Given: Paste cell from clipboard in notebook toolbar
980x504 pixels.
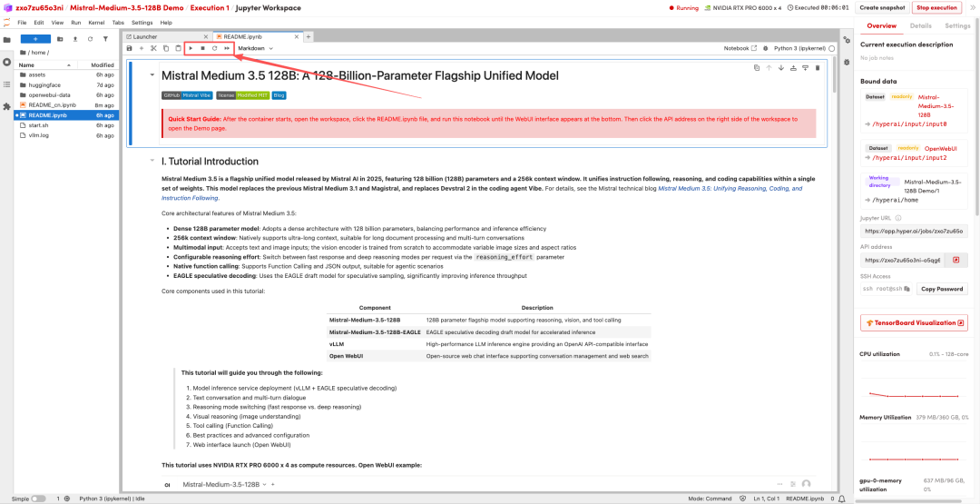Looking at the screenshot, I should click(x=178, y=48).
